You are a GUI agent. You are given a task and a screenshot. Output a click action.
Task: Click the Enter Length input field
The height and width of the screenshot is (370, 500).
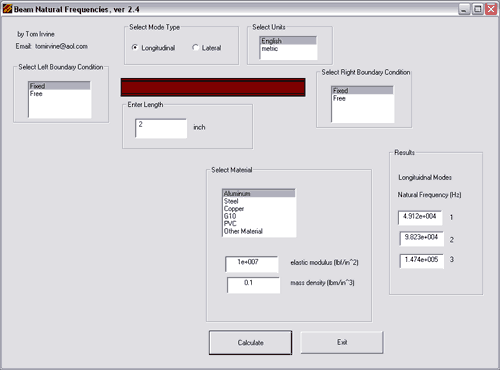[x=161, y=128]
